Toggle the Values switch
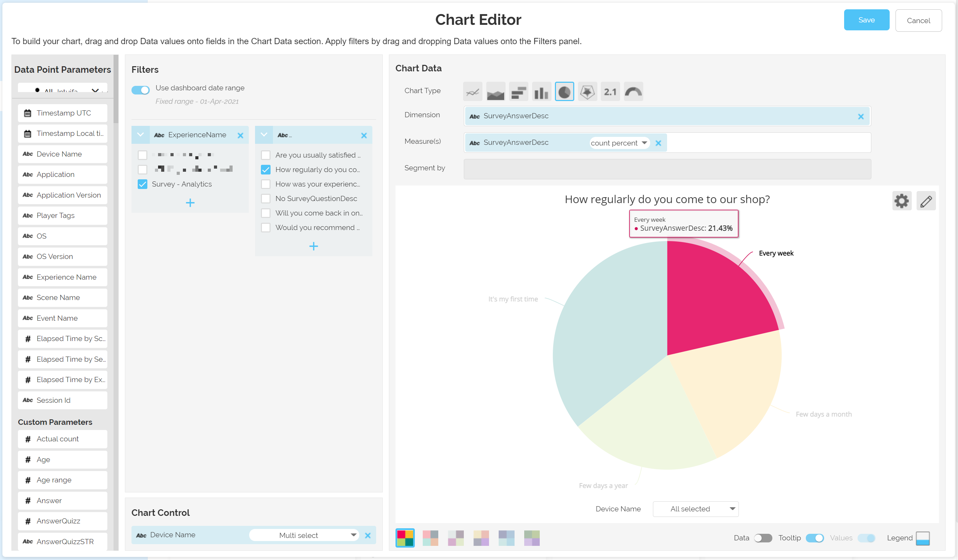This screenshot has height=560, width=958. click(x=867, y=538)
